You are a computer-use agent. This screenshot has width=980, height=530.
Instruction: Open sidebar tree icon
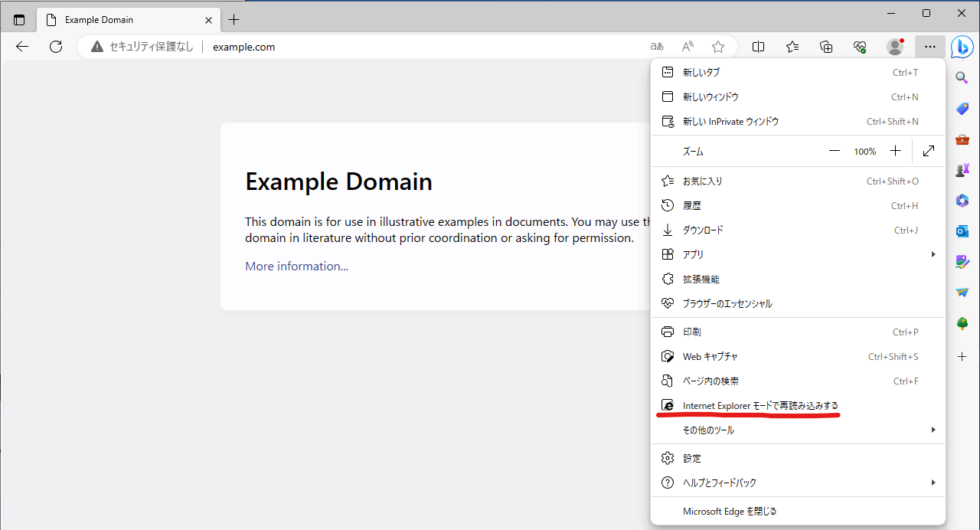pos(962,324)
